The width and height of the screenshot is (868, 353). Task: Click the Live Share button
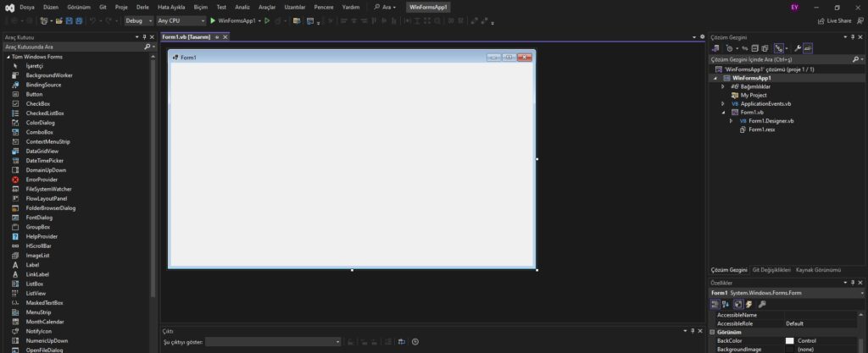834,20
